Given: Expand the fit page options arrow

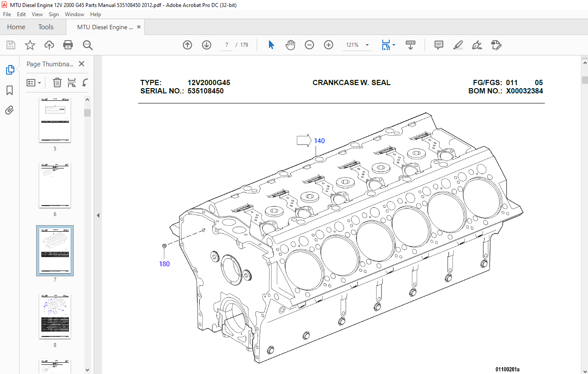Looking at the screenshot, I should pos(394,45).
